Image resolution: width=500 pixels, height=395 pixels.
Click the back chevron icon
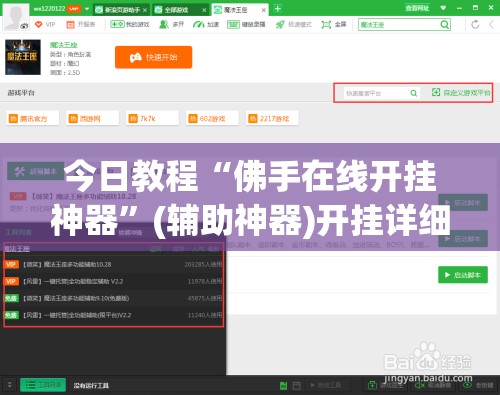coord(491,24)
